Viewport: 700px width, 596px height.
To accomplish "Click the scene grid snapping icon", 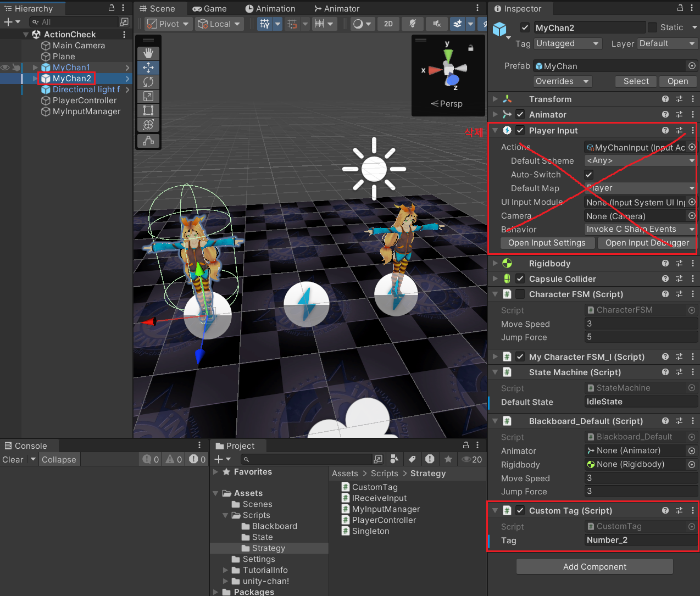I will pos(265,24).
